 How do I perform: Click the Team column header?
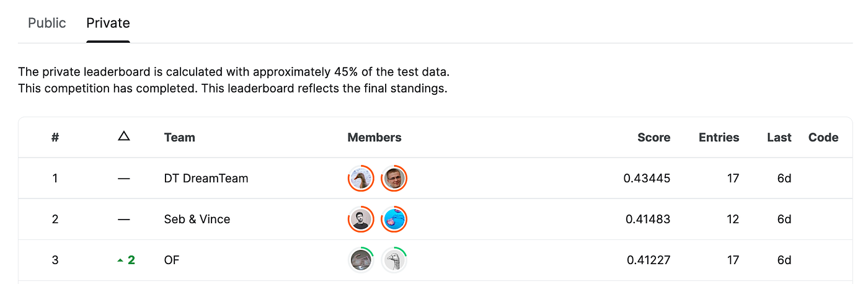click(x=179, y=138)
